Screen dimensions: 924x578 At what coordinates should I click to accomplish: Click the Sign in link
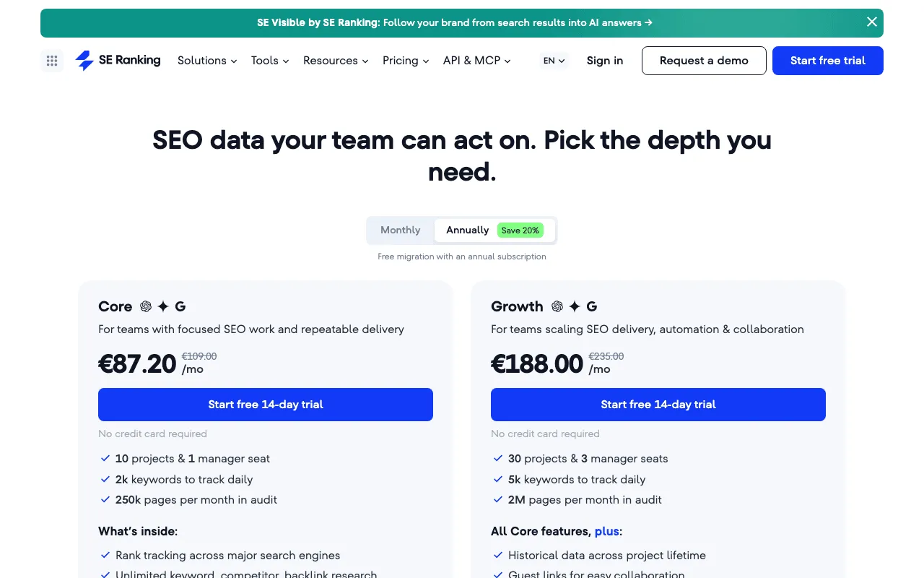(605, 61)
